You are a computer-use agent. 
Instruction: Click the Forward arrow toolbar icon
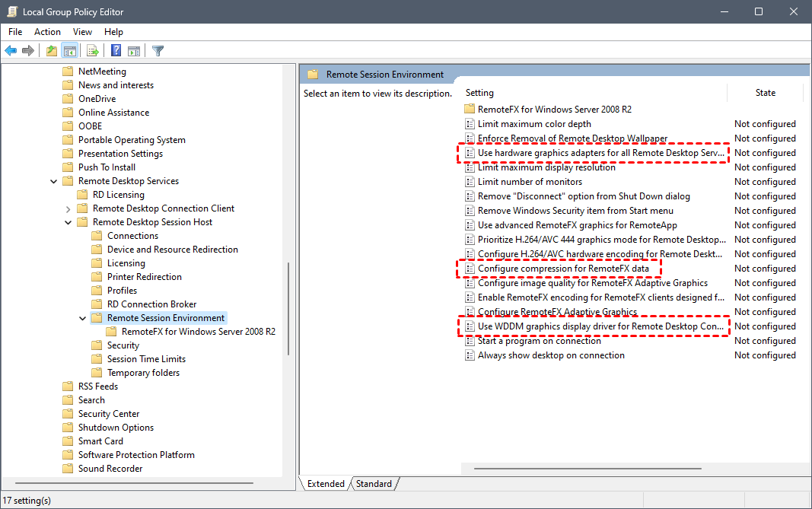tap(28, 51)
